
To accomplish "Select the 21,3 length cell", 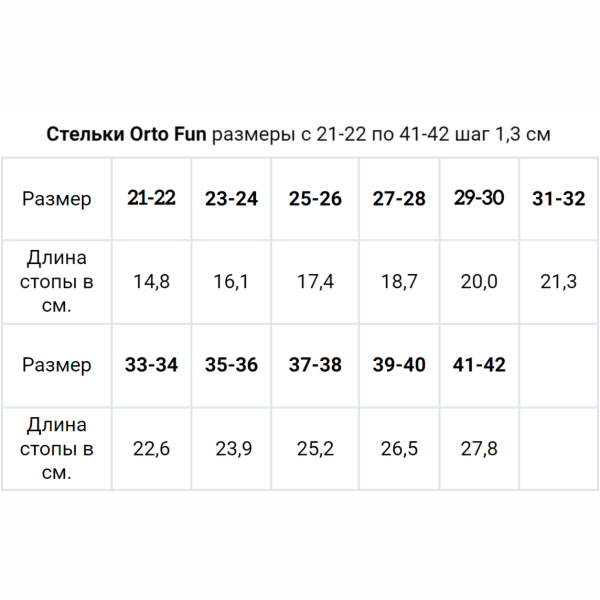I will coord(558,282).
